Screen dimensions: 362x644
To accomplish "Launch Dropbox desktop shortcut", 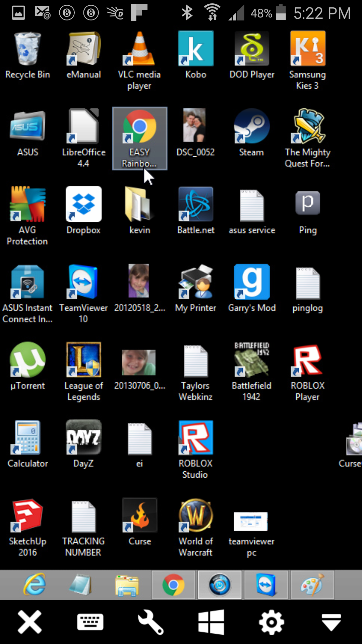I will pyautogui.click(x=84, y=211).
